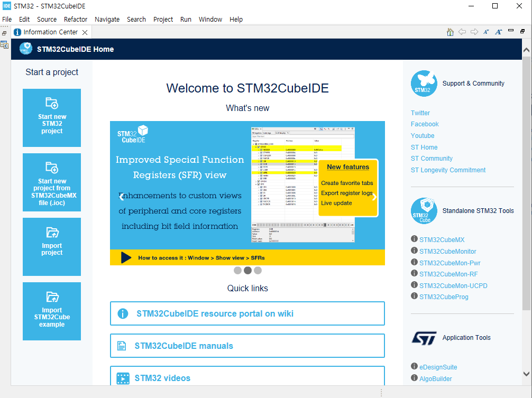Click scroll up arrow on page scrollbar
The width and height of the screenshot is (532, 398).
pos(526,50)
